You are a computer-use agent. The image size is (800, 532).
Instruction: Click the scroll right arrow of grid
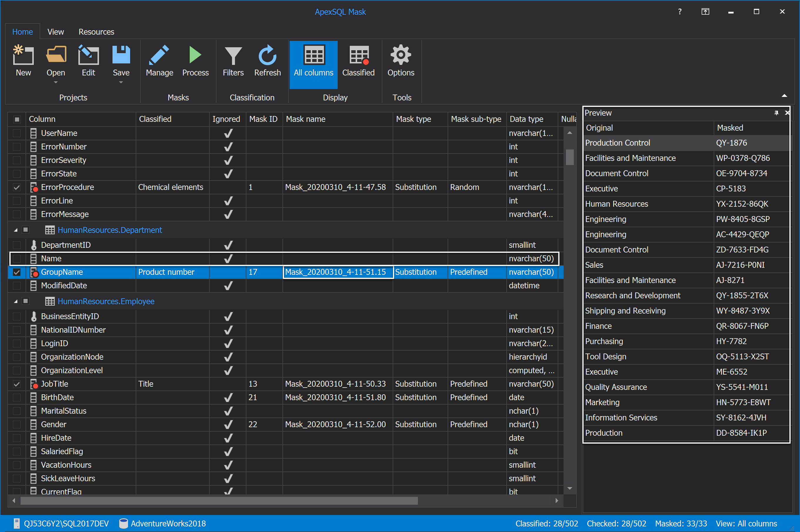pyautogui.click(x=557, y=501)
